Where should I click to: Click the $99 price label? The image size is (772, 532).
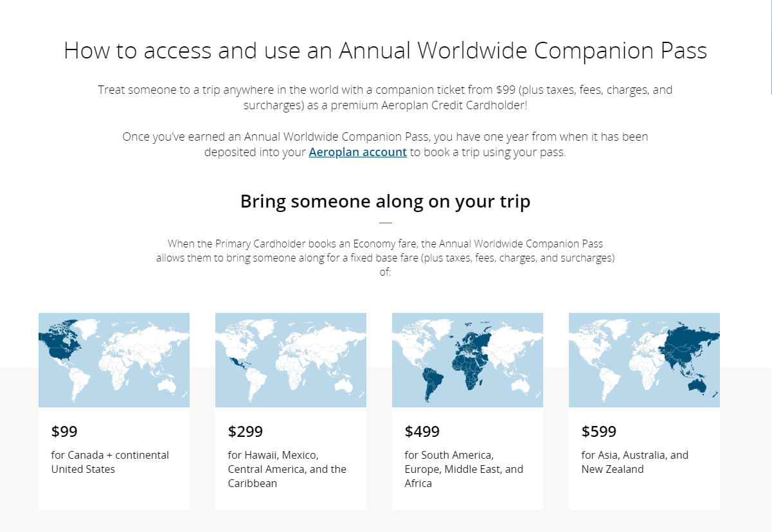64,431
